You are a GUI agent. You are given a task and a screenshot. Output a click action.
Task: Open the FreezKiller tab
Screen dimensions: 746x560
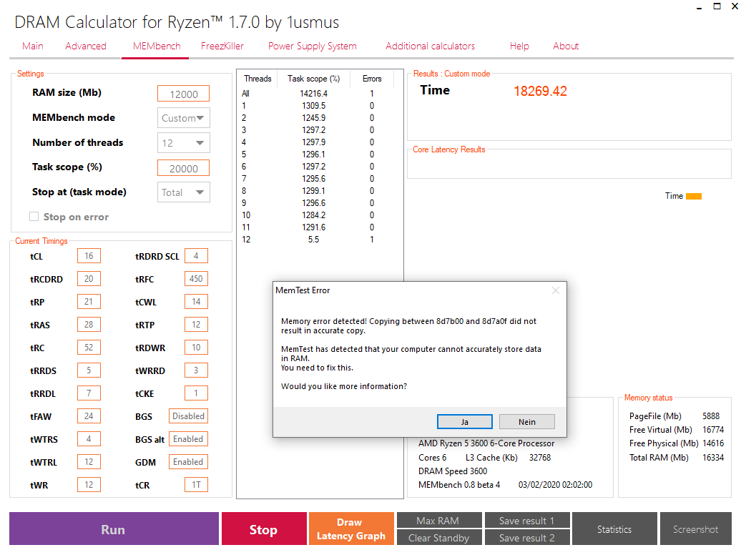coord(222,46)
